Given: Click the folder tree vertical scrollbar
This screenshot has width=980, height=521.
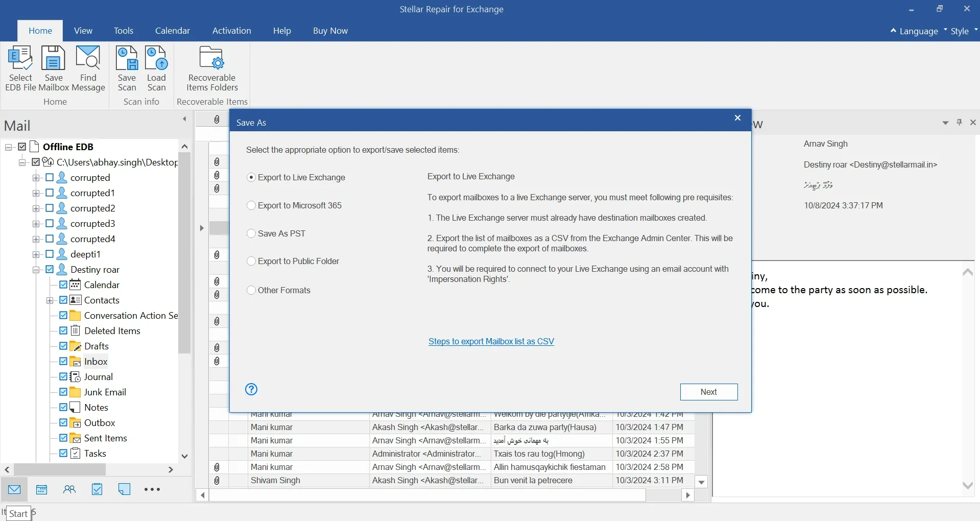Looking at the screenshot, I should pos(184,253).
